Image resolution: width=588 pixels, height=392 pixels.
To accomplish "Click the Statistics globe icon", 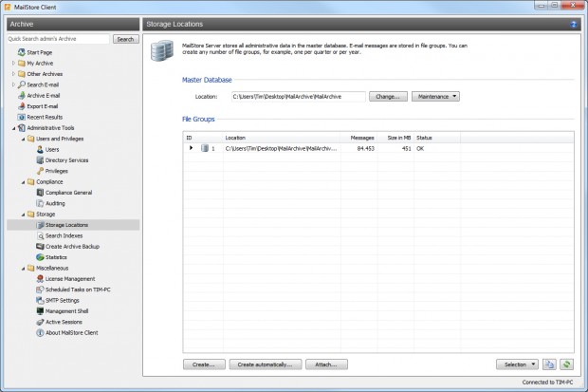I will 40,257.
